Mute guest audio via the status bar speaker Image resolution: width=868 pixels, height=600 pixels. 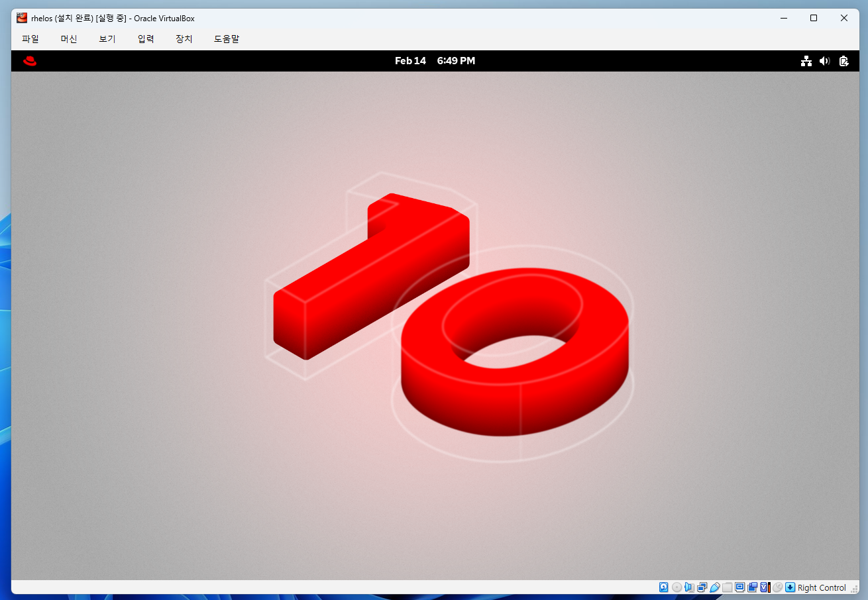click(x=689, y=587)
